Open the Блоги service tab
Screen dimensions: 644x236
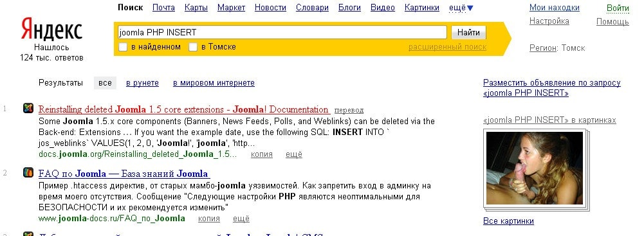click(349, 7)
